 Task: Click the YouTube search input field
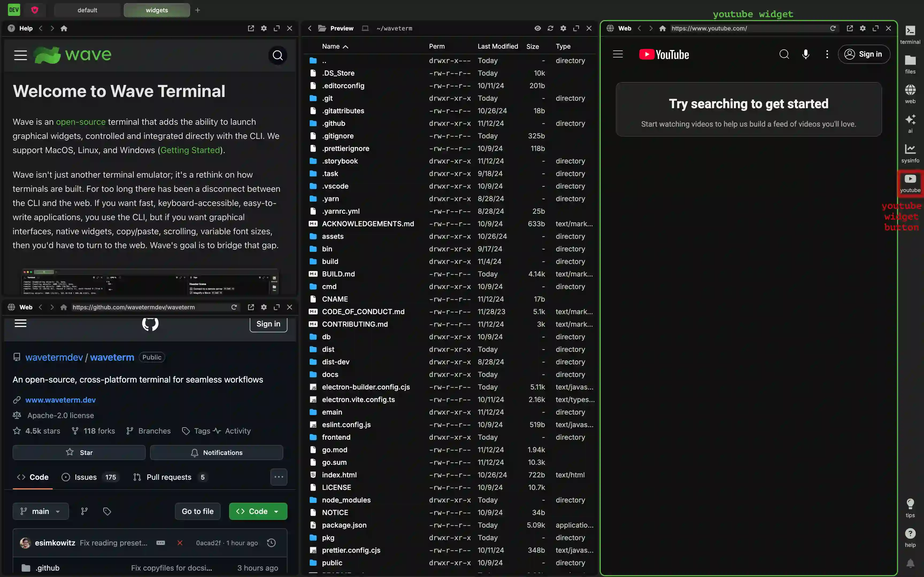click(x=784, y=54)
